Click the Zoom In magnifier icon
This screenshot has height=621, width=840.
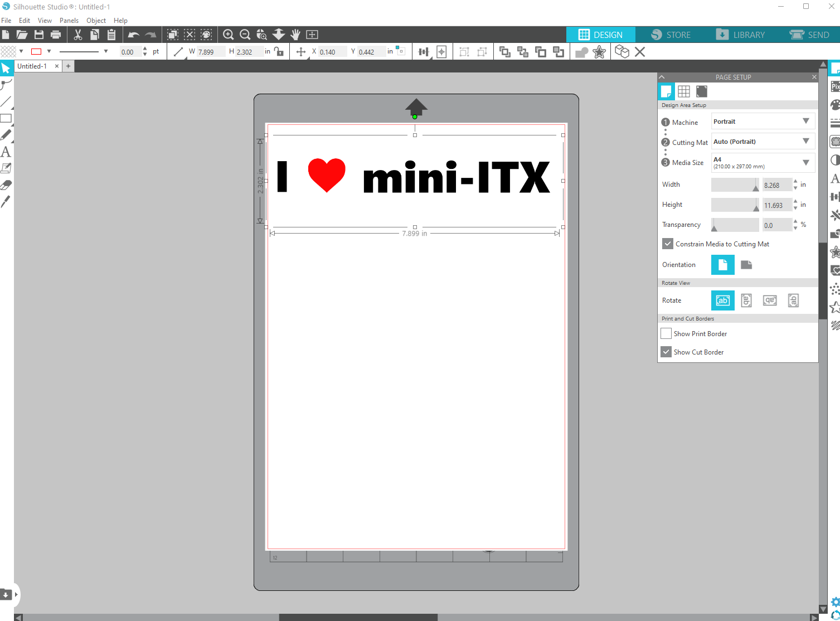point(228,35)
